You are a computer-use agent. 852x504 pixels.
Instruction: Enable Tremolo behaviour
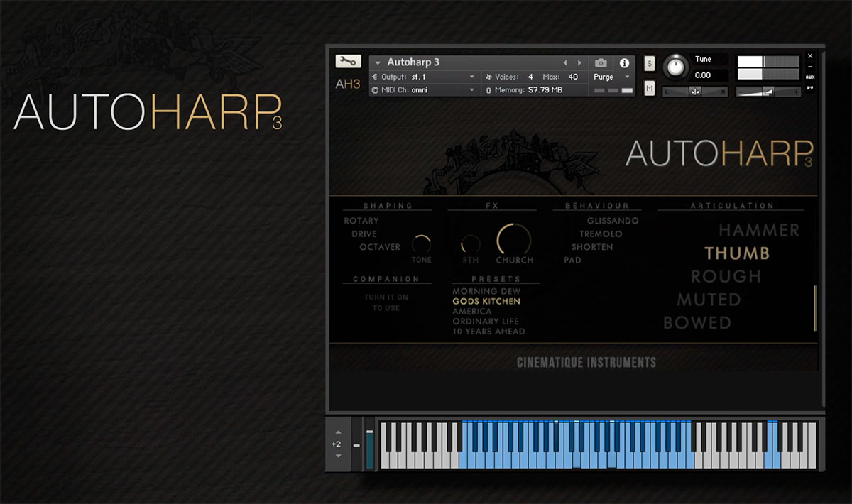(x=601, y=234)
